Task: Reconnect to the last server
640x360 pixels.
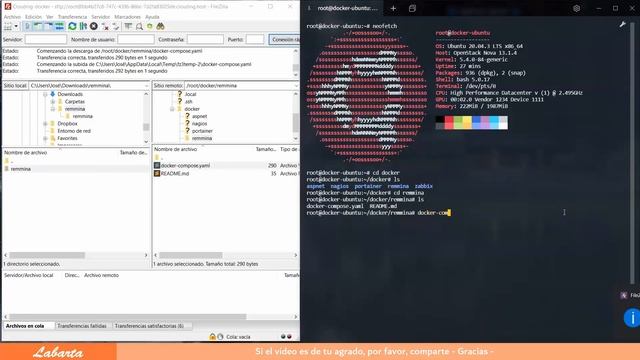Action: (x=116, y=27)
